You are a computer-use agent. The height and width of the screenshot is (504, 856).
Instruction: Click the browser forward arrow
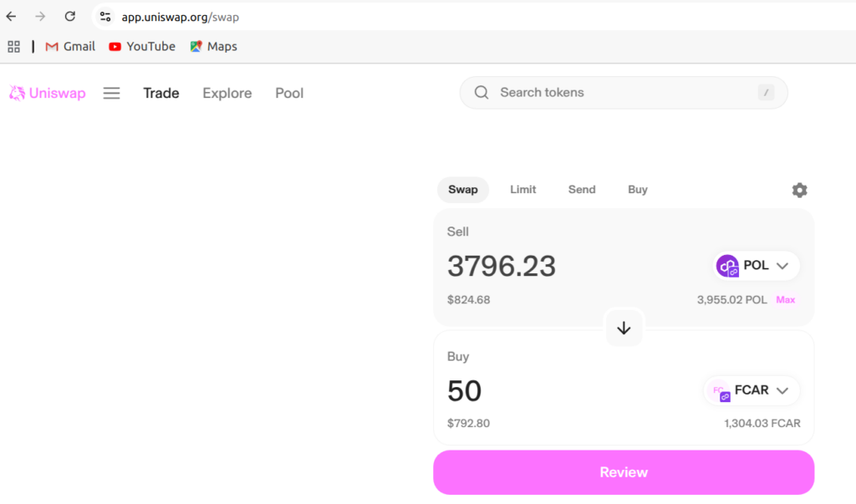click(40, 17)
